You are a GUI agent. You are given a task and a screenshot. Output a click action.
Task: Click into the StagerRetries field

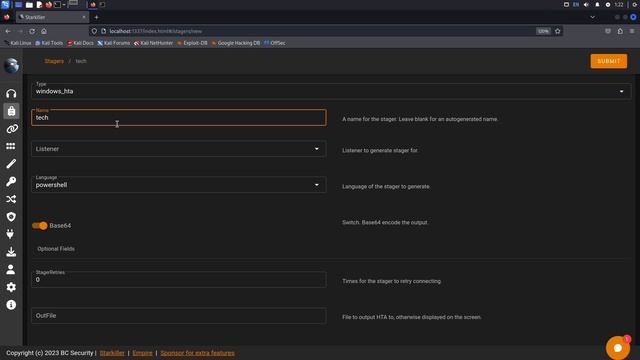[179, 280]
